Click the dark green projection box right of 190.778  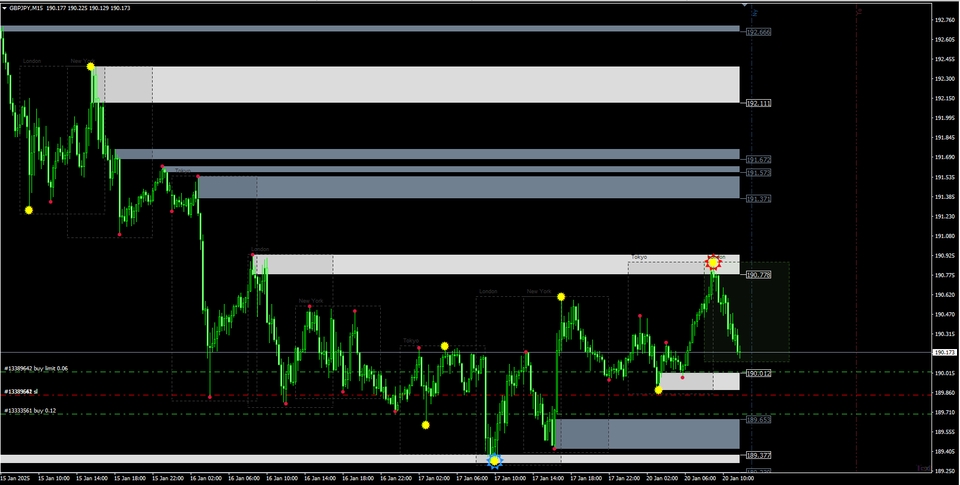(746, 312)
